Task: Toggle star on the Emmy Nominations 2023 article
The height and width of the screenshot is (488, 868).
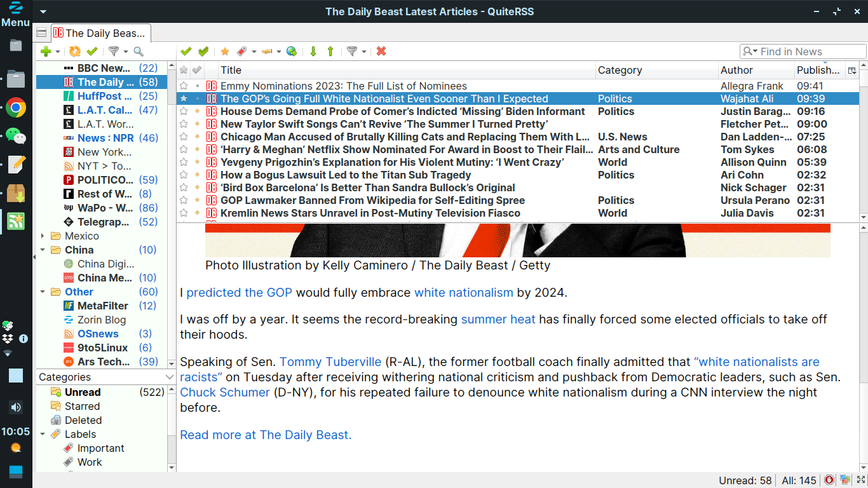Action: 184,86
